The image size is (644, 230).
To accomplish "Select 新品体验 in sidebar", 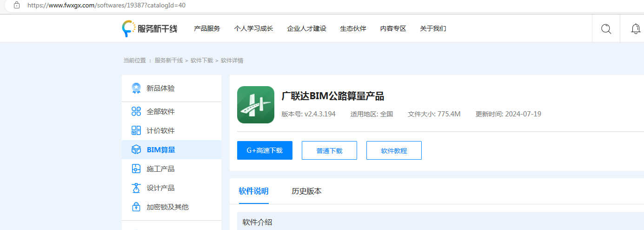I will (x=172, y=88).
